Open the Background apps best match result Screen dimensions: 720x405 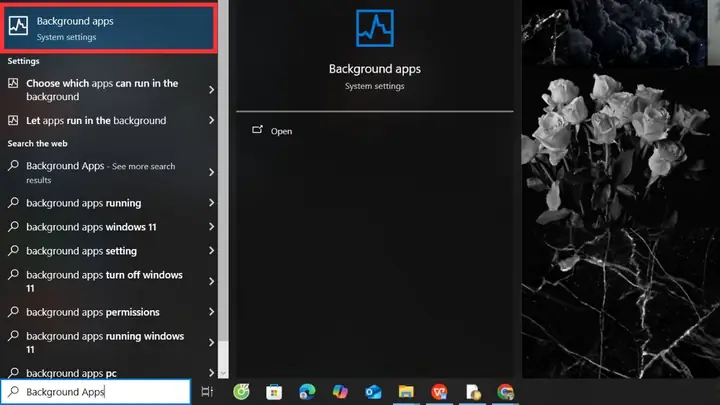point(109,28)
